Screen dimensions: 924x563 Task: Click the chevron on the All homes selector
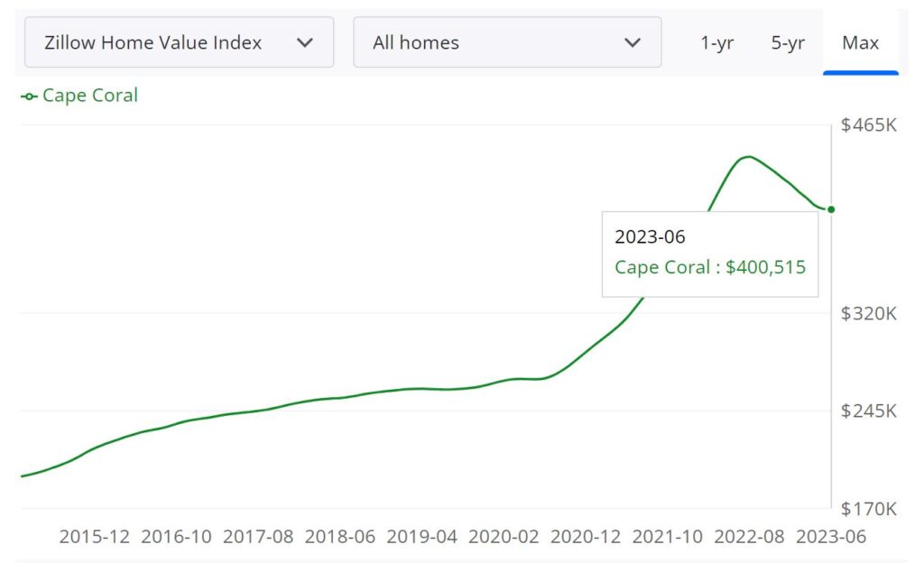(634, 42)
